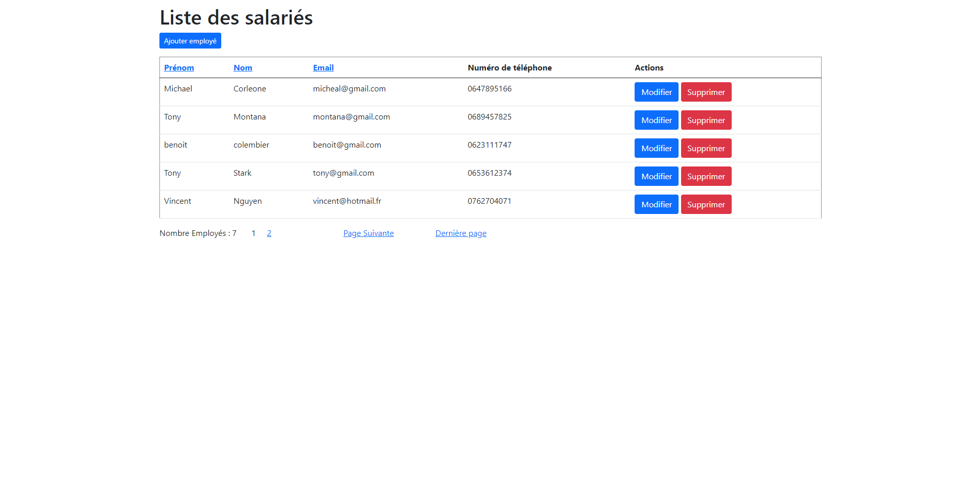The height and width of the screenshot is (478, 980).
Task: Sort the list by Email header
Action: click(x=323, y=68)
